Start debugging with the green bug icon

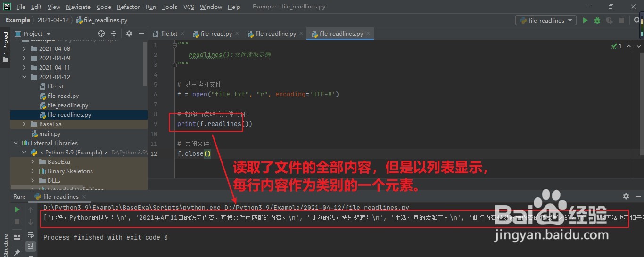[x=597, y=20]
